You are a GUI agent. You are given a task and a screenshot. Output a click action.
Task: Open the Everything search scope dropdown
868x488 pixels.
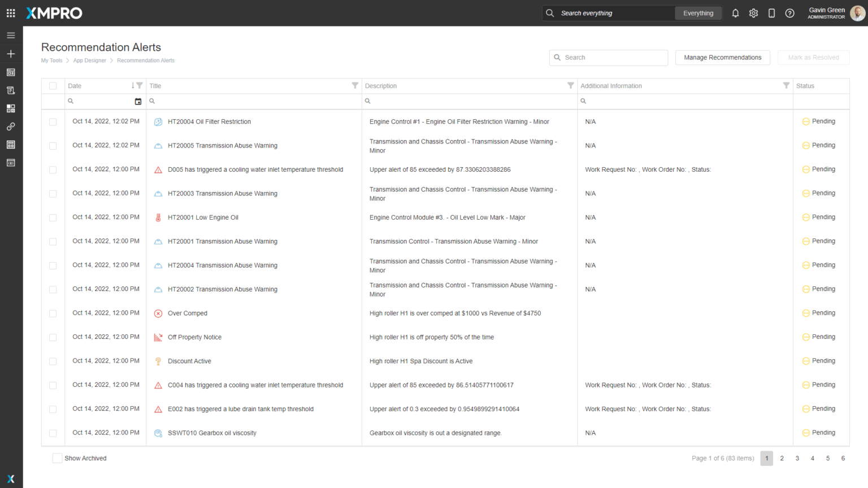click(698, 13)
